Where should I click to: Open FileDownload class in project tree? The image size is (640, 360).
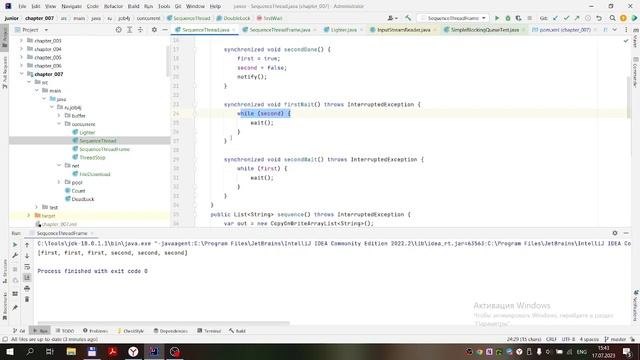95,174
